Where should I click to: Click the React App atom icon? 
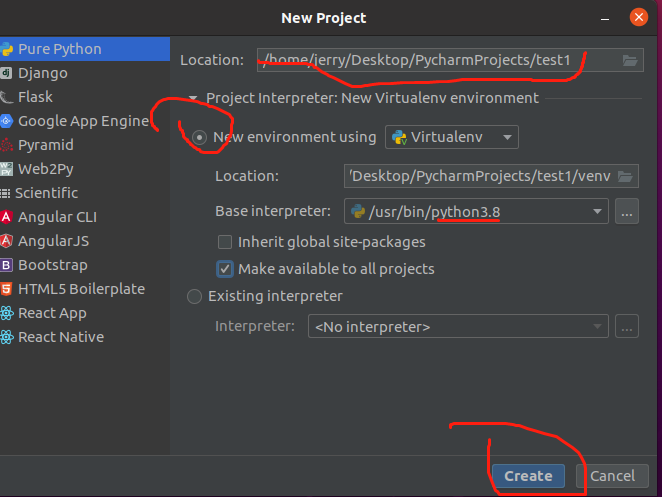pyautogui.click(x=6, y=313)
